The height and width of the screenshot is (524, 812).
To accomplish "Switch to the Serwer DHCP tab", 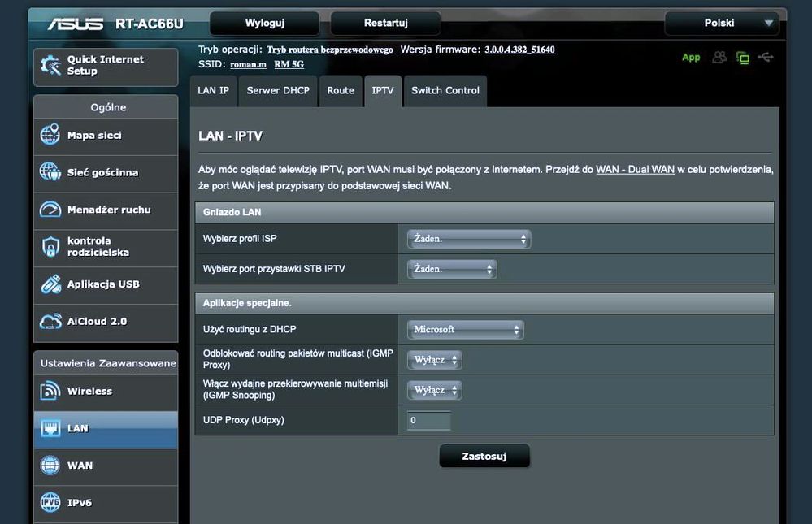I will [x=278, y=91].
